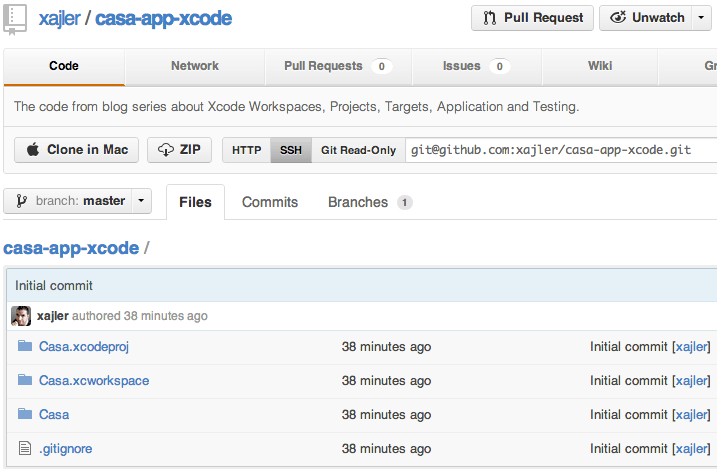Select the Files subtab

click(x=195, y=202)
